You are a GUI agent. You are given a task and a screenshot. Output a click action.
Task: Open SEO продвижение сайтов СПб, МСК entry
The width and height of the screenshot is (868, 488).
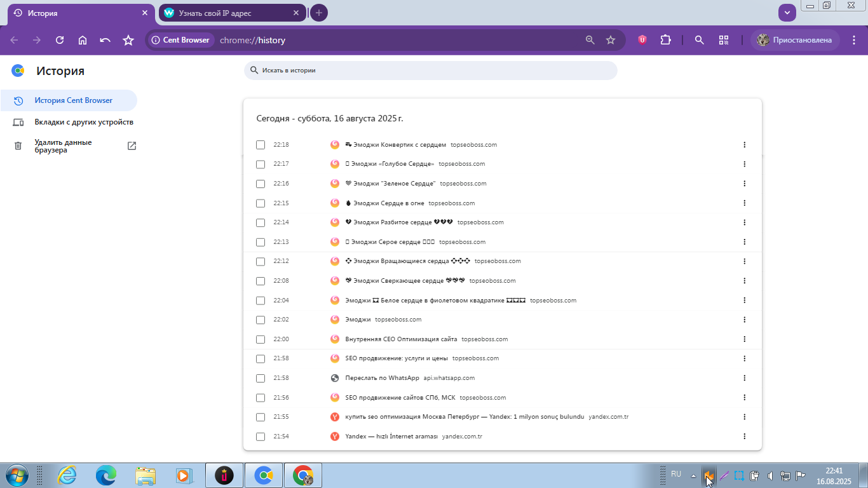coord(400,398)
